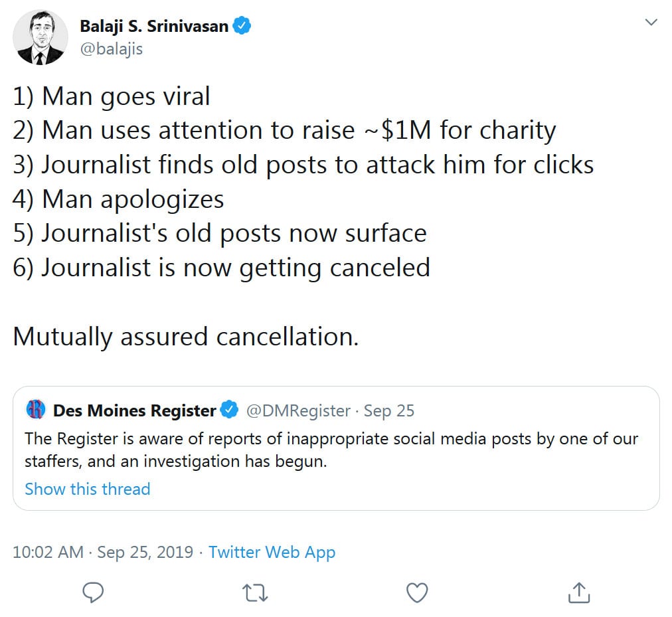
Task: Click the @DMRegister handle
Action: click(297, 410)
